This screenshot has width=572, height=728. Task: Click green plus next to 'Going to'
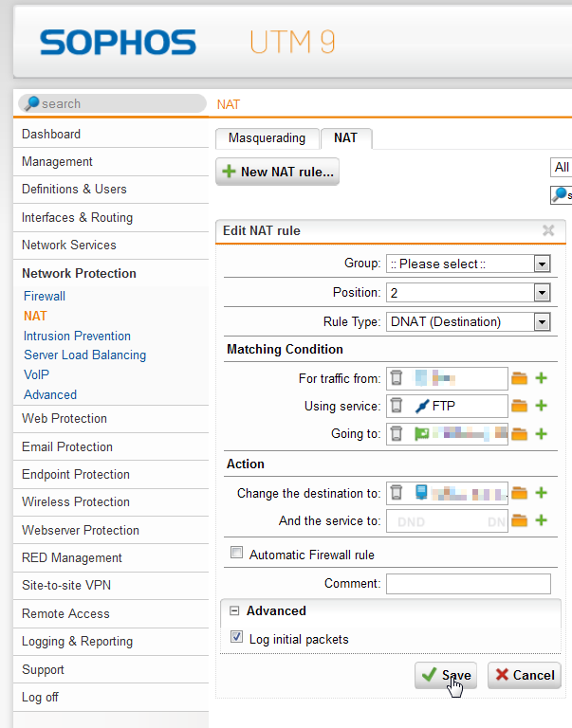click(x=542, y=434)
